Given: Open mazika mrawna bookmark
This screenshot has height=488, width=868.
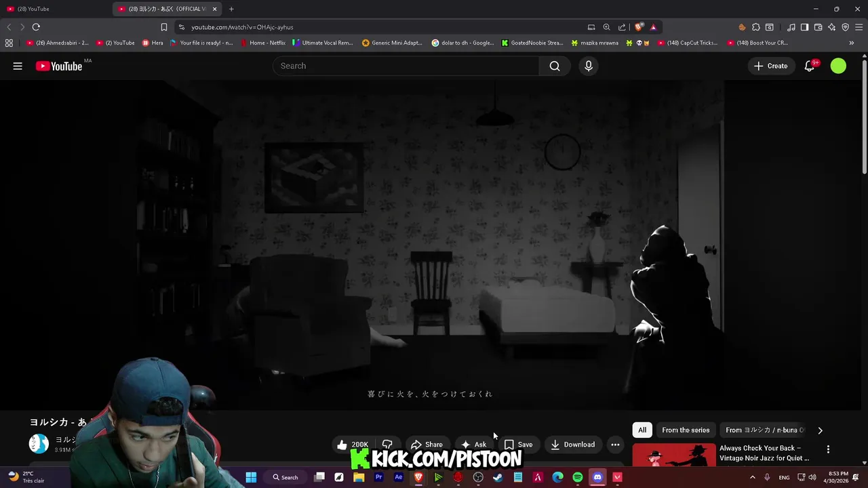Looking at the screenshot, I should pos(595,43).
